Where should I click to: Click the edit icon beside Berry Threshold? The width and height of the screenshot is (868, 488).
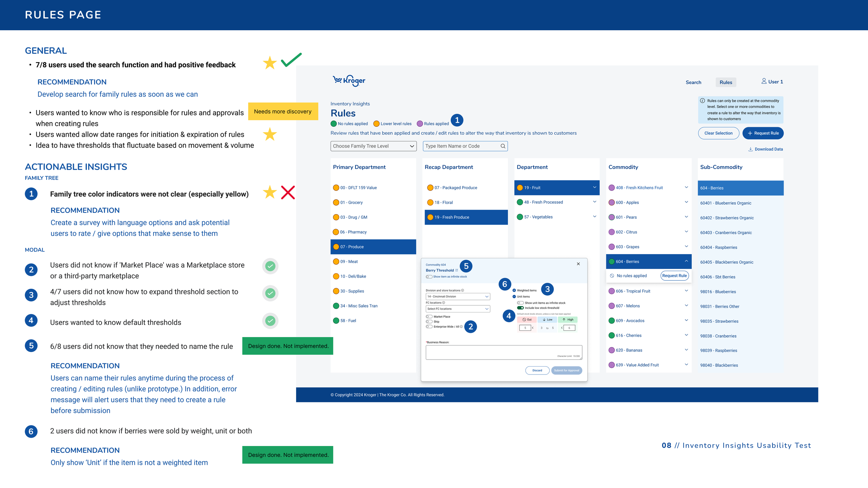point(457,270)
